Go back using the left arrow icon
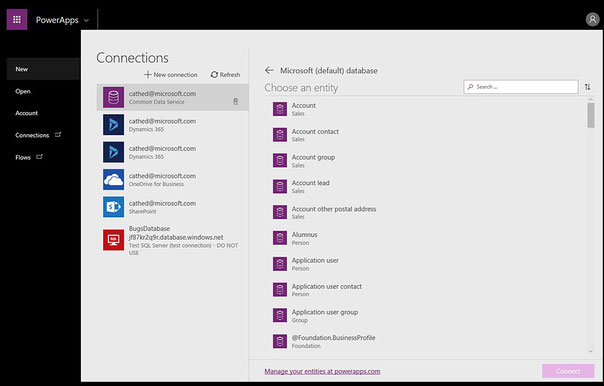 (269, 70)
